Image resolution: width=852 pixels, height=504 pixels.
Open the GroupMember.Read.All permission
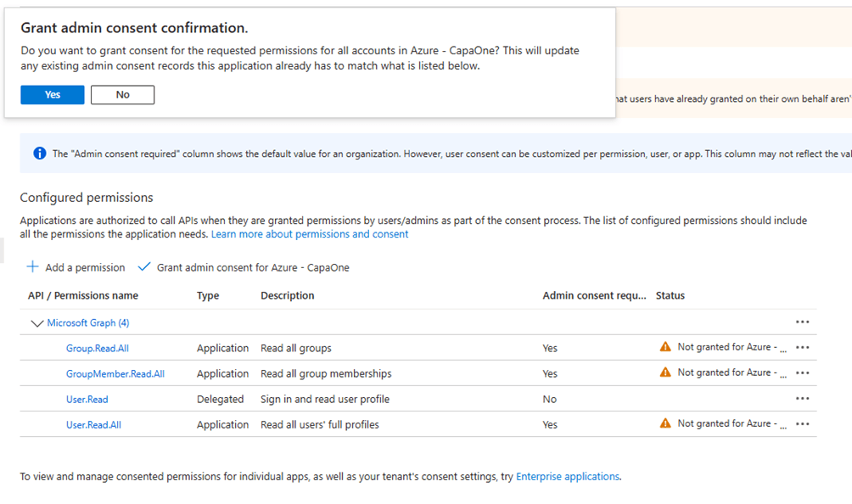[115, 373]
